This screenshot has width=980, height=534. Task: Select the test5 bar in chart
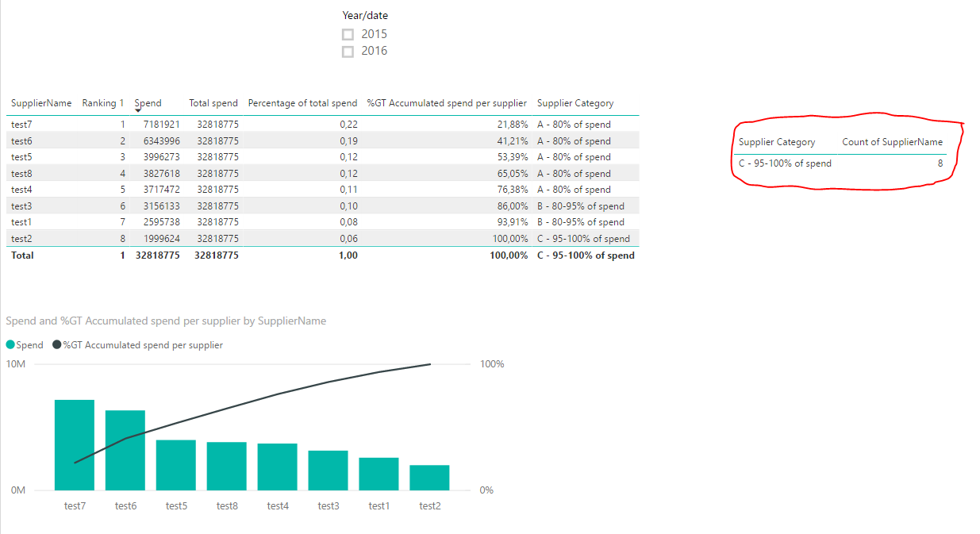tap(176, 465)
